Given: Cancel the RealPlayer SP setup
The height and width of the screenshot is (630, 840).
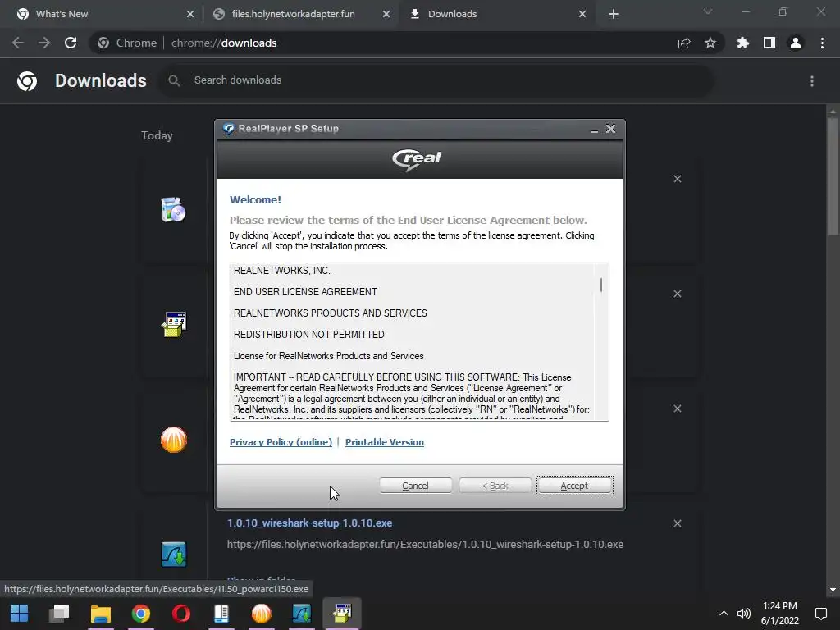Looking at the screenshot, I should click(x=415, y=486).
